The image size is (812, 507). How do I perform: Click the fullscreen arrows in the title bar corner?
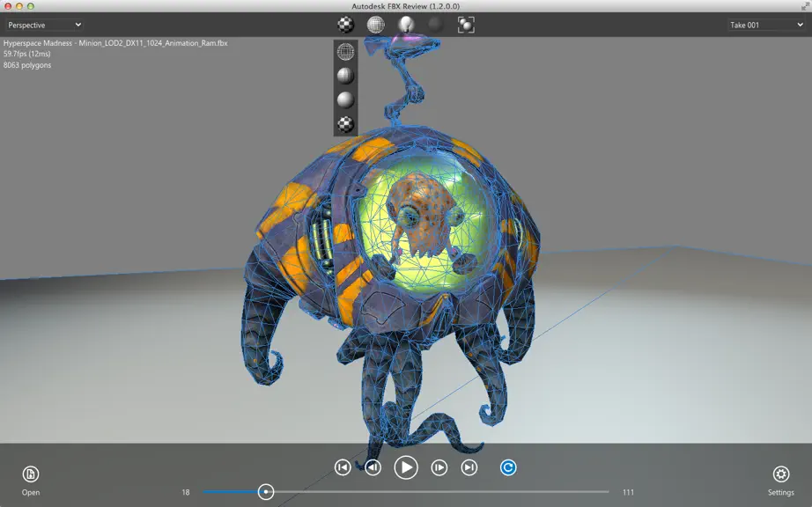point(804,6)
